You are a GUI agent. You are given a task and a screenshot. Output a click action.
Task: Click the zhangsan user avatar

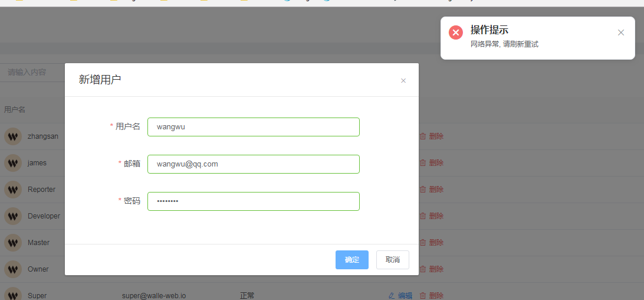click(x=13, y=136)
